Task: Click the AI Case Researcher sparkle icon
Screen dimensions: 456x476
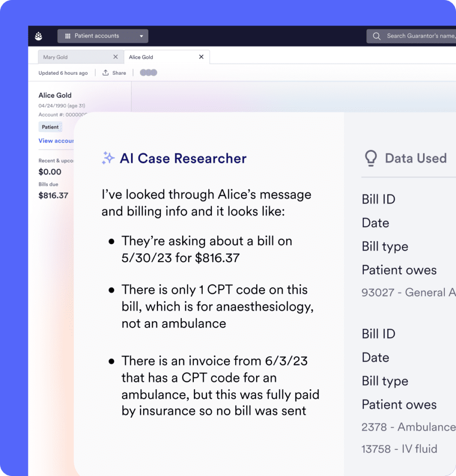Action: [108, 158]
